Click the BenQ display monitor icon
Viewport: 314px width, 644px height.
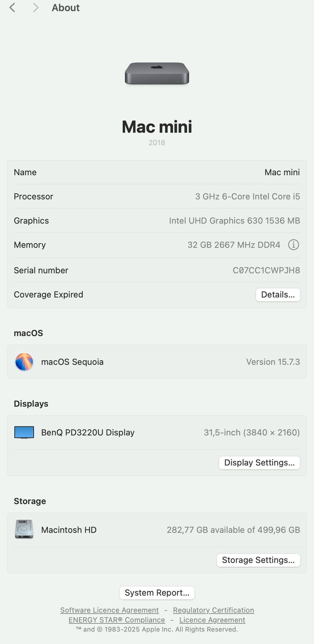click(24, 432)
